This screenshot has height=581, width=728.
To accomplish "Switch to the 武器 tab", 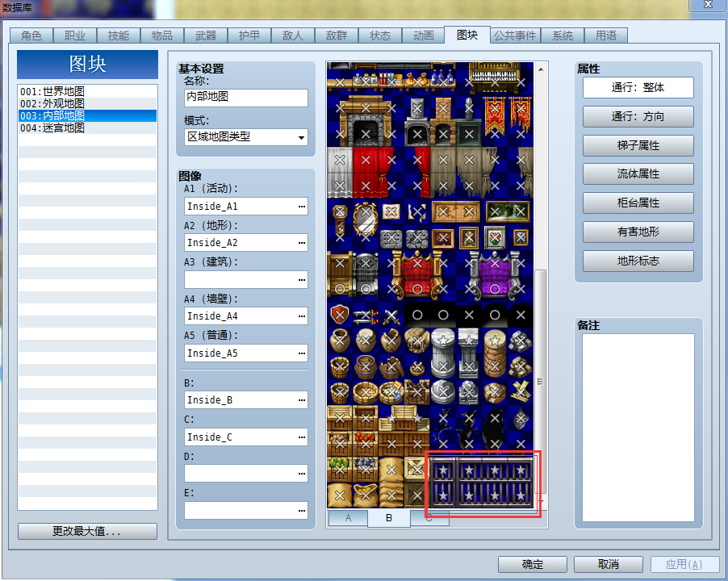I will pyautogui.click(x=206, y=36).
